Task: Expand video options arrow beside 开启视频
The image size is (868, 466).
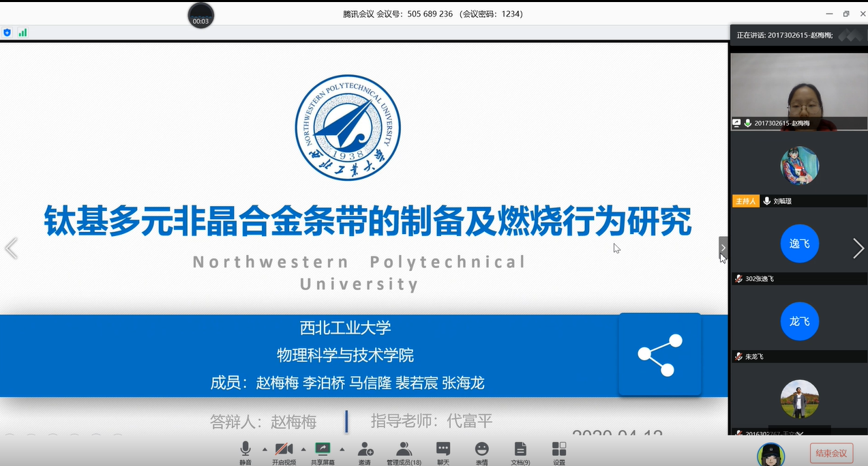Action: [x=303, y=449]
